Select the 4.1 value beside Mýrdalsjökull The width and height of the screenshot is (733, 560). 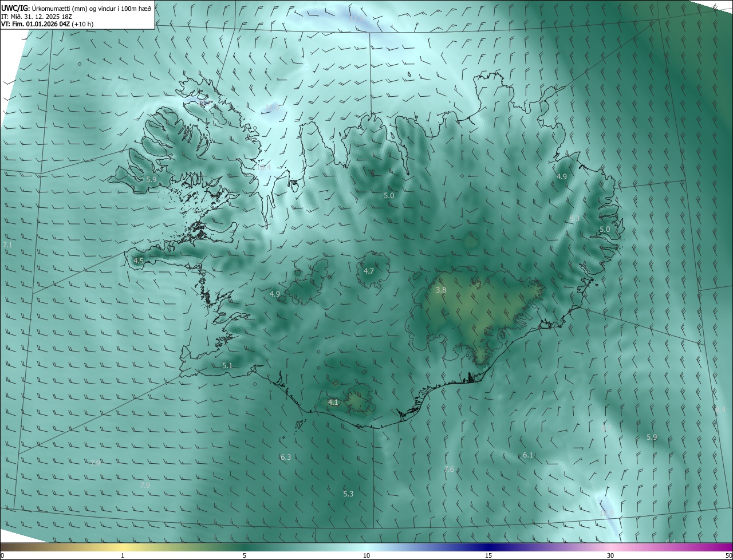333,403
